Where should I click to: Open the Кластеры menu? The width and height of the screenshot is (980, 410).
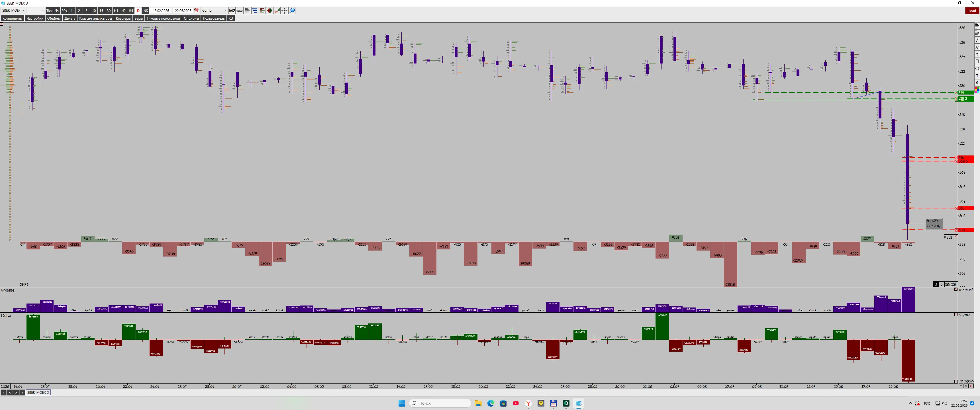click(x=123, y=18)
